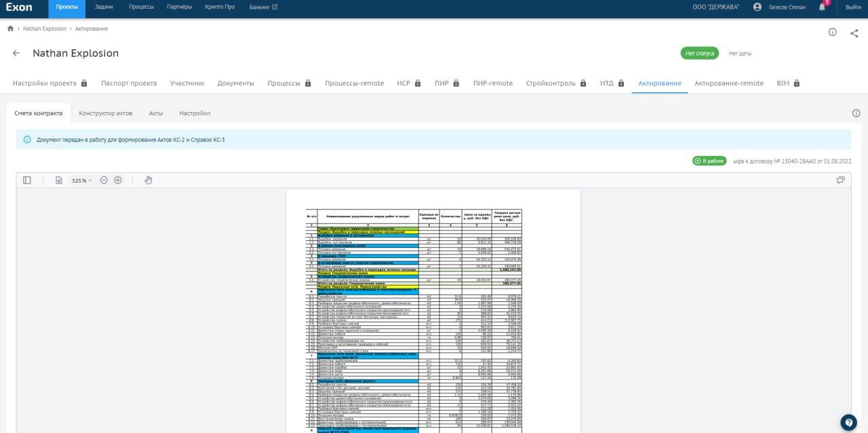This screenshot has height=433, width=868.
Task: Open the ИСР tab
Action: tap(409, 83)
